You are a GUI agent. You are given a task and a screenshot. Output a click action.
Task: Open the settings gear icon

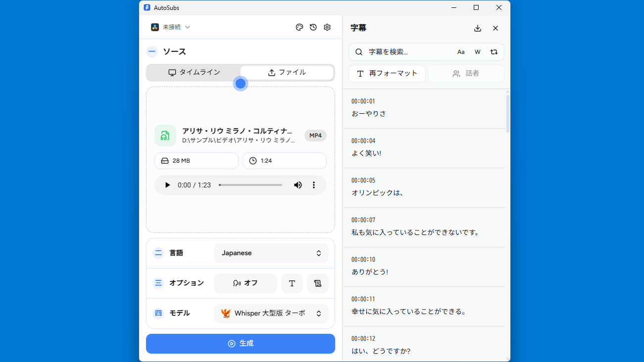pyautogui.click(x=327, y=27)
